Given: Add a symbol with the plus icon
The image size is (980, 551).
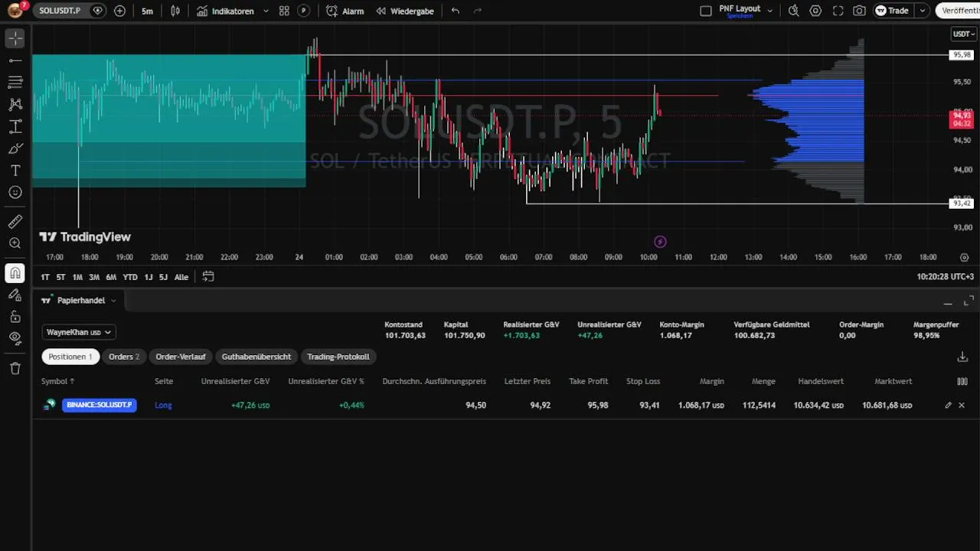Looking at the screenshot, I should pyautogui.click(x=119, y=11).
